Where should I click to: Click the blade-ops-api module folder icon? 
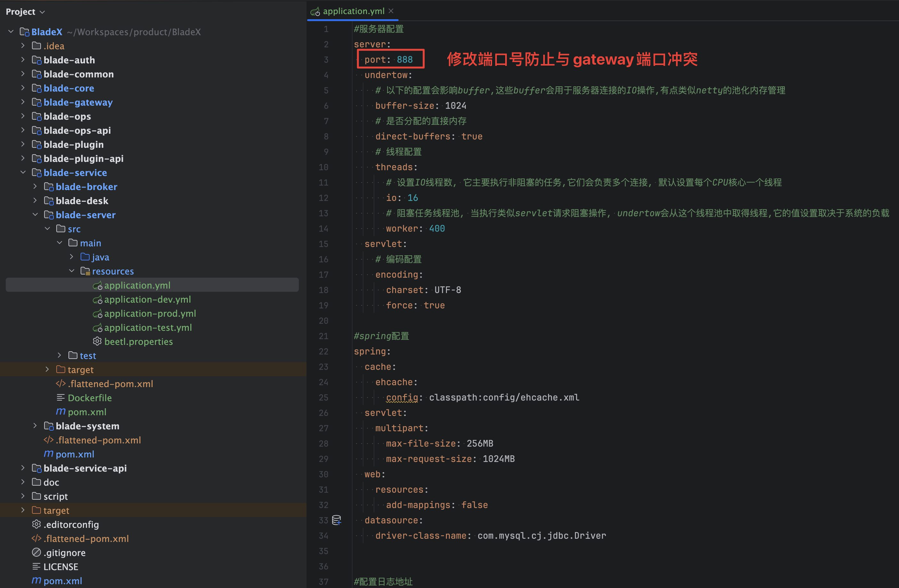[37, 130]
